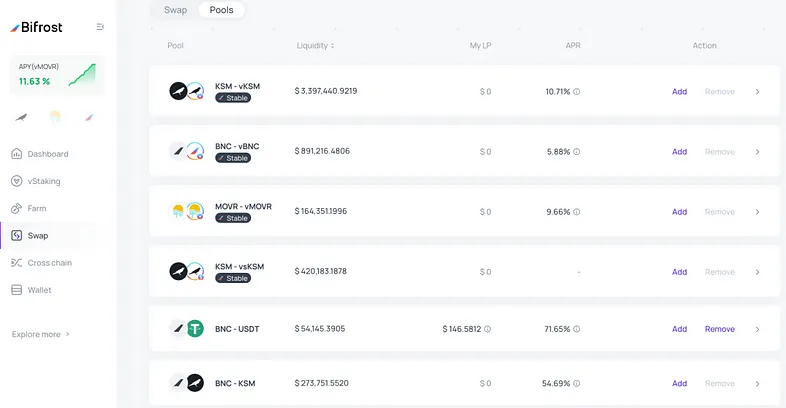This screenshot has width=786, height=408.
Task: Click liquidity value $891,216.4806
Action: tap(322, 151)
